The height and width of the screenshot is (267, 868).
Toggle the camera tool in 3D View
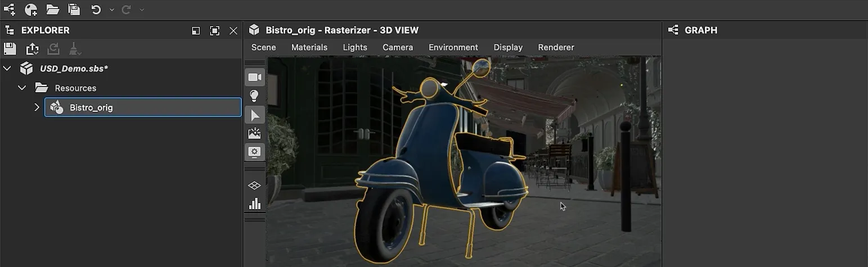(255, 77)
